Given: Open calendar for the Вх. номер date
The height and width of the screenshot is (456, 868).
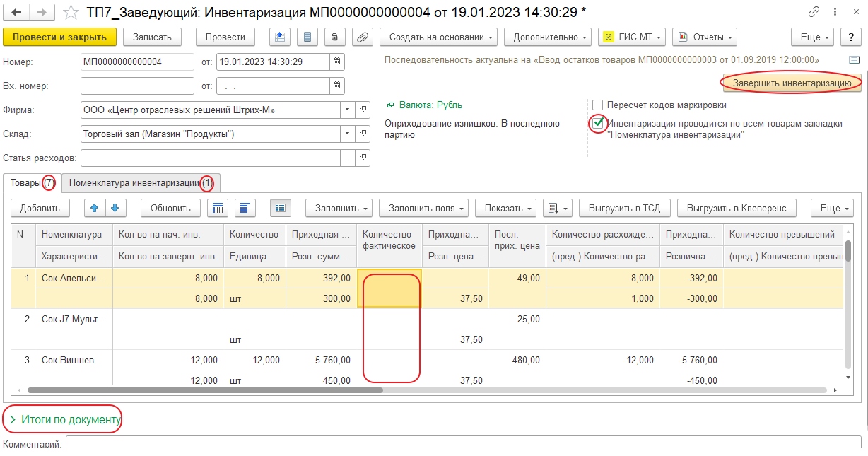Looking at the screenshot, I should pos(336,86).
